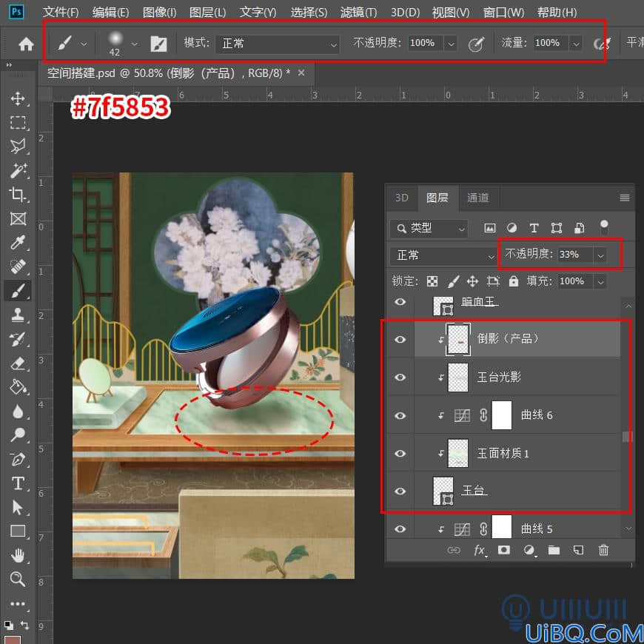Swap foreground and background colors
The image size is (644, 644).
[25, 625]
